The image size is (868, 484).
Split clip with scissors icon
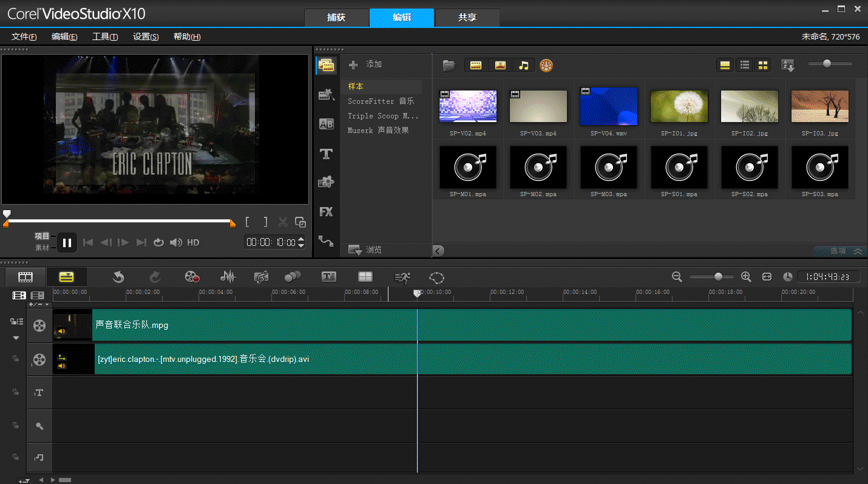tap(283, 222)
